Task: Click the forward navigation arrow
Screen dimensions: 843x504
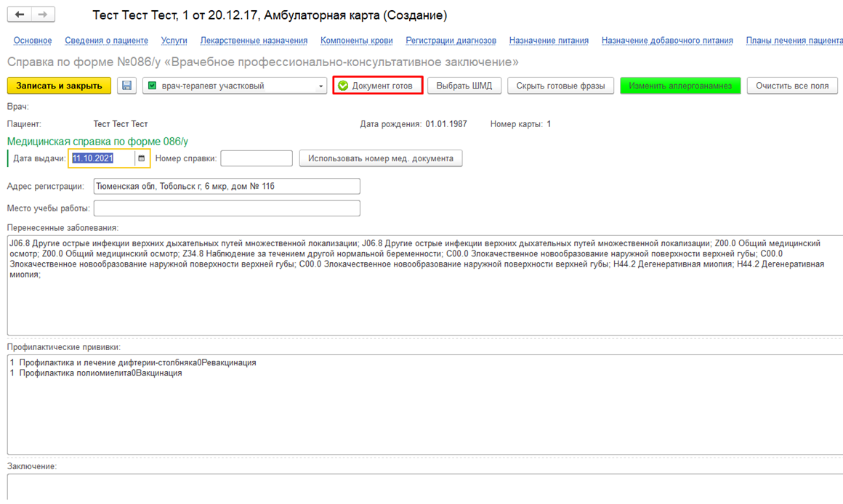Action: click(x=43, y=15)
